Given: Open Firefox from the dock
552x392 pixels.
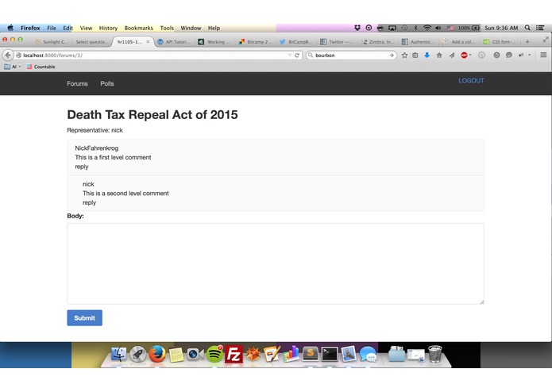Looking at the screenshot, I should [156, 354].
